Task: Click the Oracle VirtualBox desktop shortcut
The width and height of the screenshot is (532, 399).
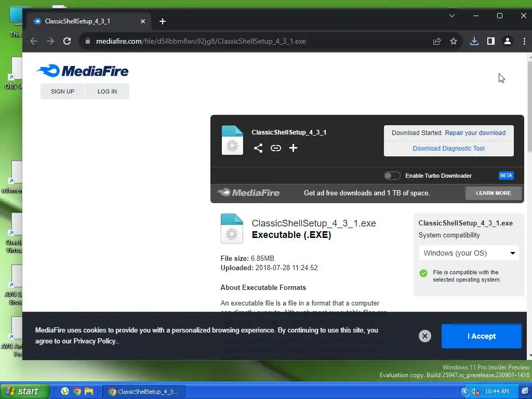Action: point(14,233)
